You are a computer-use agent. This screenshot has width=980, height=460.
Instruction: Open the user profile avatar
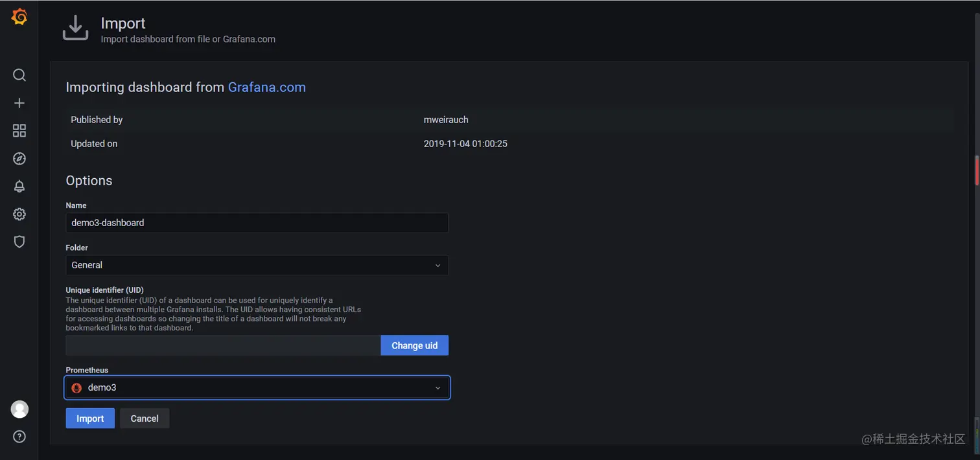click(x=19, y=409)
